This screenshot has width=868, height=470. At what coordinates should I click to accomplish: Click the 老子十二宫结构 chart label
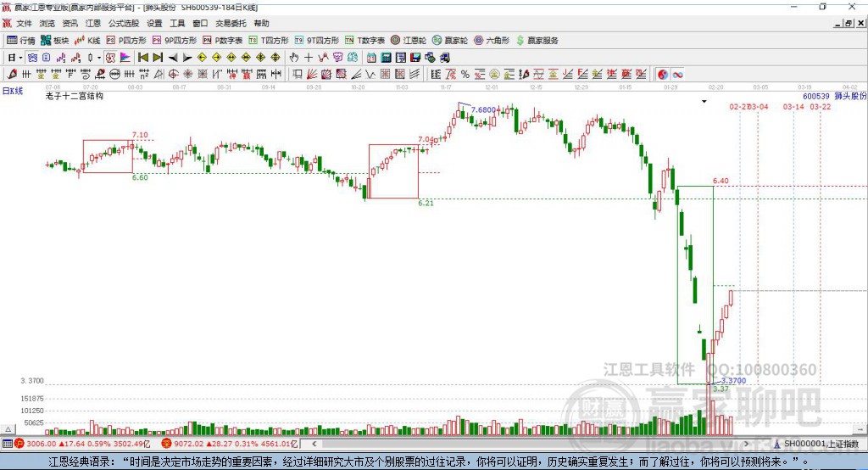[75, 97]
